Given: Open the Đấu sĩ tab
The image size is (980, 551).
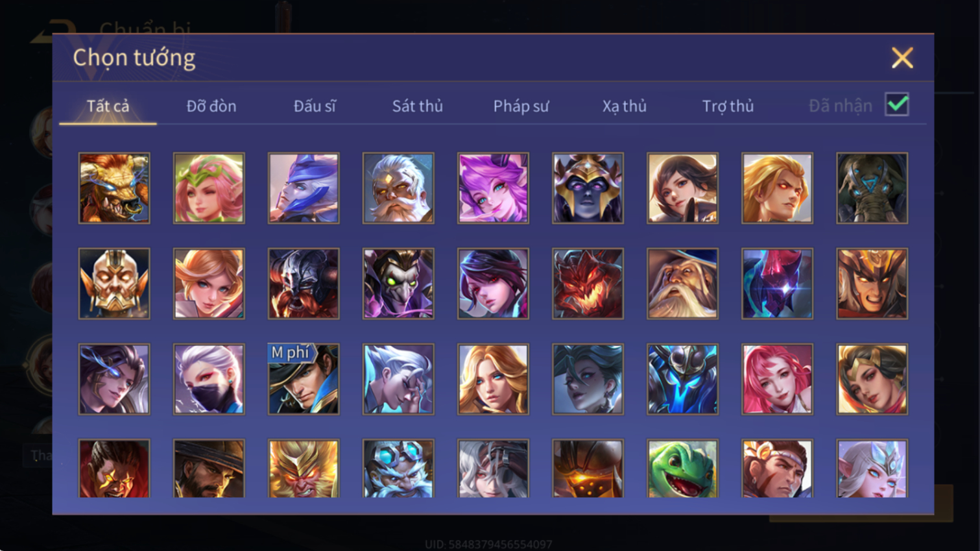Looking at the screenshot, I should [x=315, y=106].
